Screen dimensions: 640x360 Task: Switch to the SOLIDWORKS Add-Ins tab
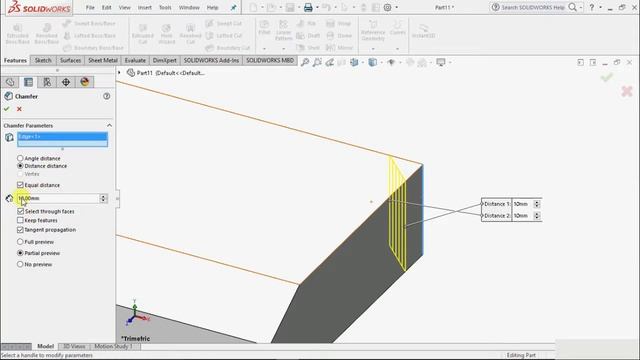[x=211, y=60]
